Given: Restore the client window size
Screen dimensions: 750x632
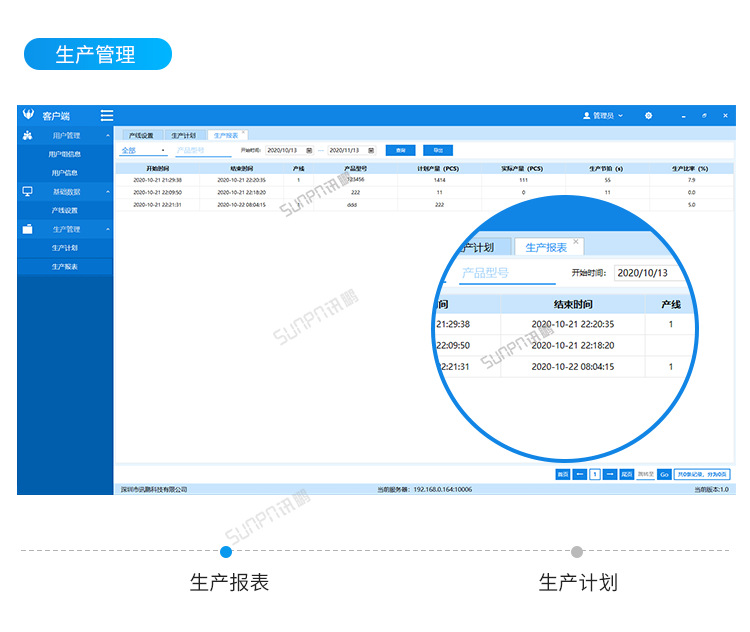Looking at the screenshot, I should click(704, 115).
